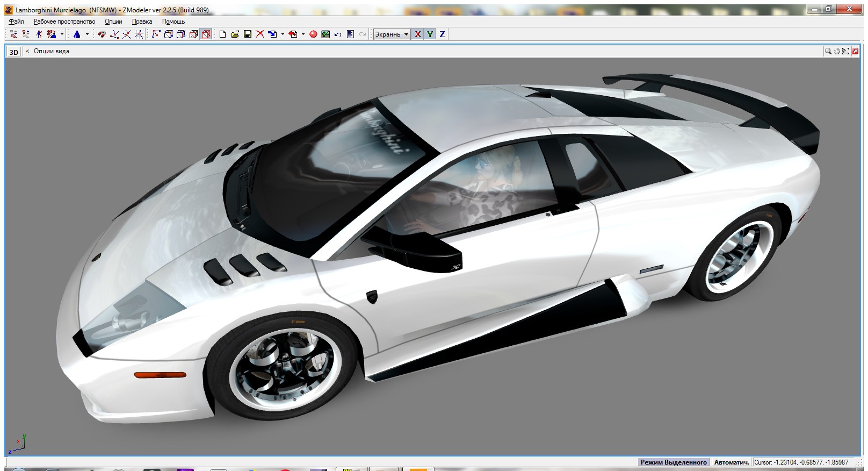Click the snap-to-grid crossed lines icon
The height and width of the screenshot is (471, 868).
click(139, 34)
